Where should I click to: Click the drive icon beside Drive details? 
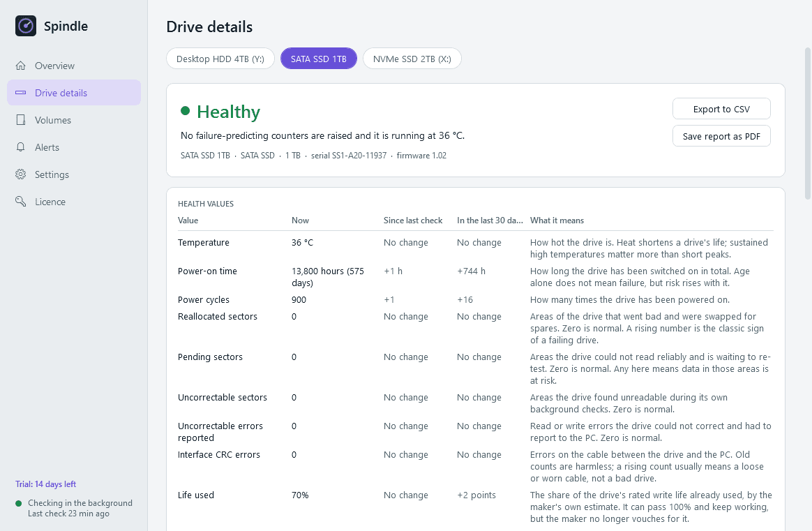click(x=21, y=93)
